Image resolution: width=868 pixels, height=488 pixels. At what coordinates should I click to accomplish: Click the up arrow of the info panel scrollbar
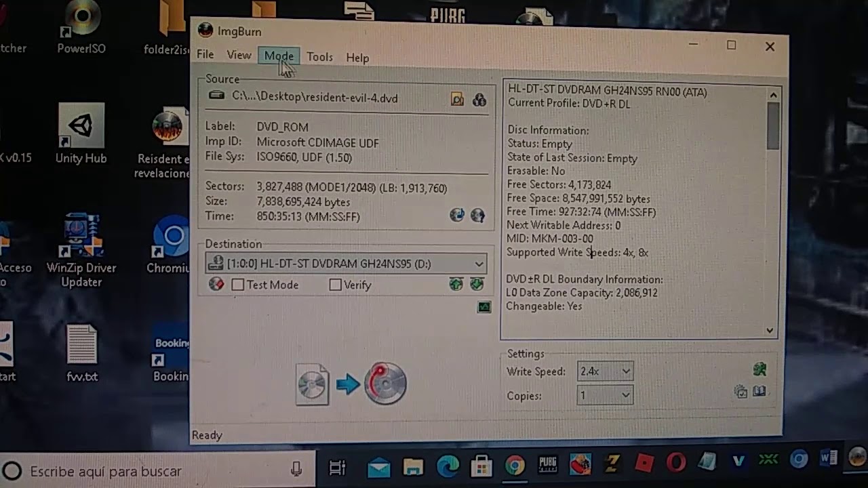click(773, 96)
